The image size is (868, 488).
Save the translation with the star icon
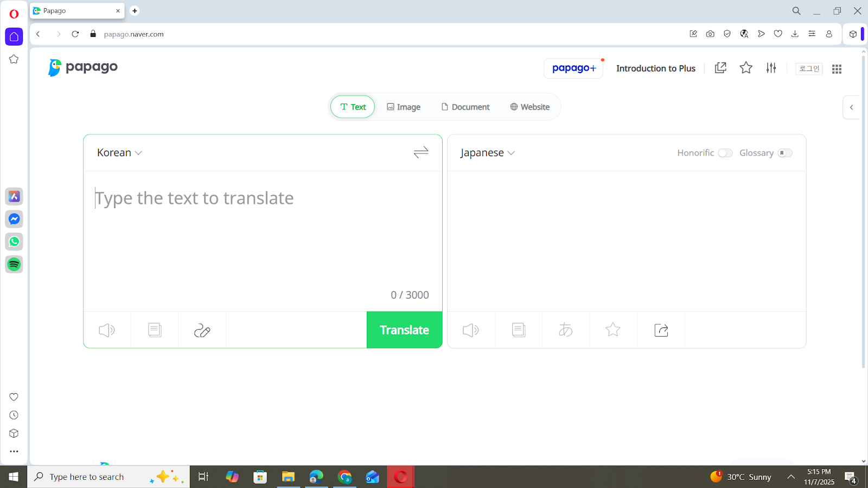(613, 330)
